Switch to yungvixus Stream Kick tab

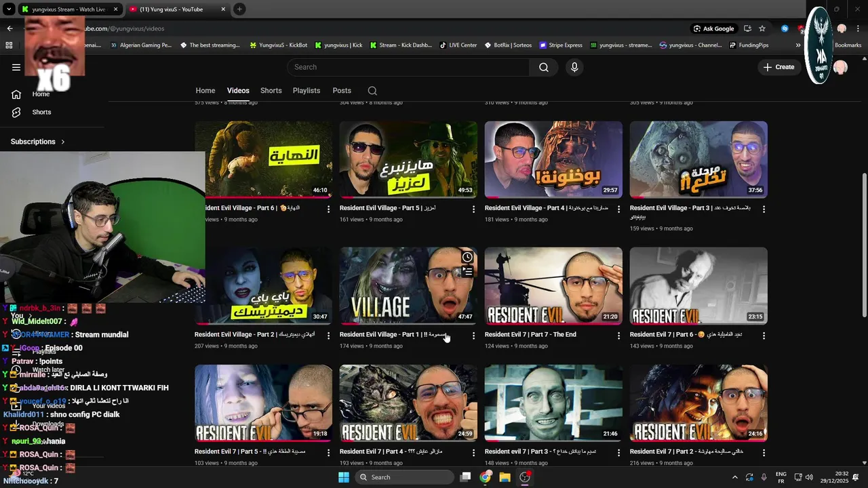[x=68, y=9]
